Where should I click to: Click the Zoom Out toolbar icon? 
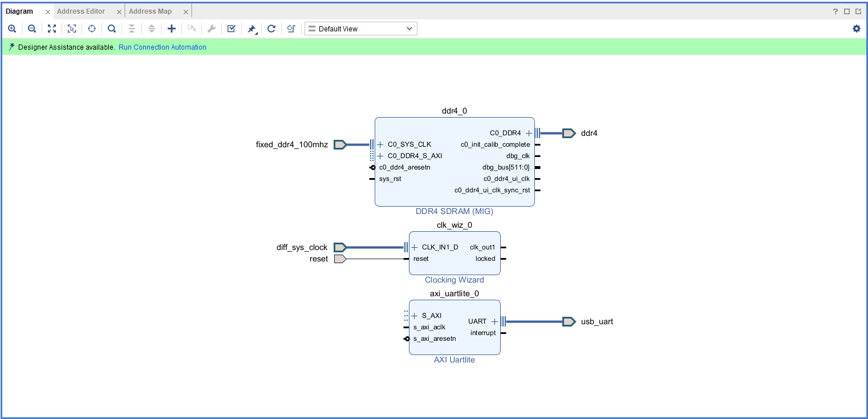coord(32,29)
